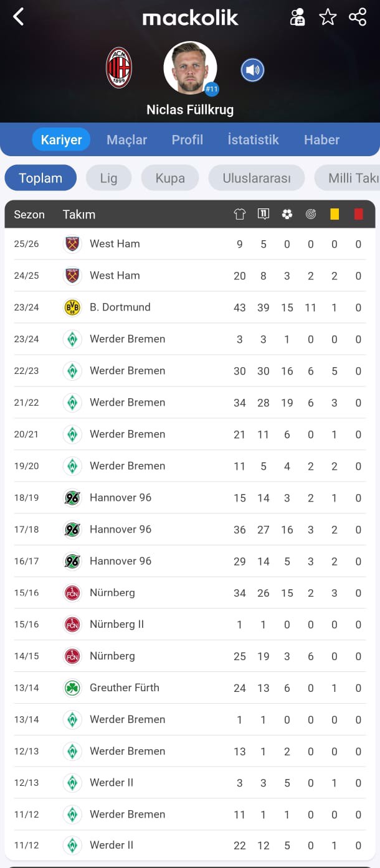Tap the red card column icon

point(358,214)
